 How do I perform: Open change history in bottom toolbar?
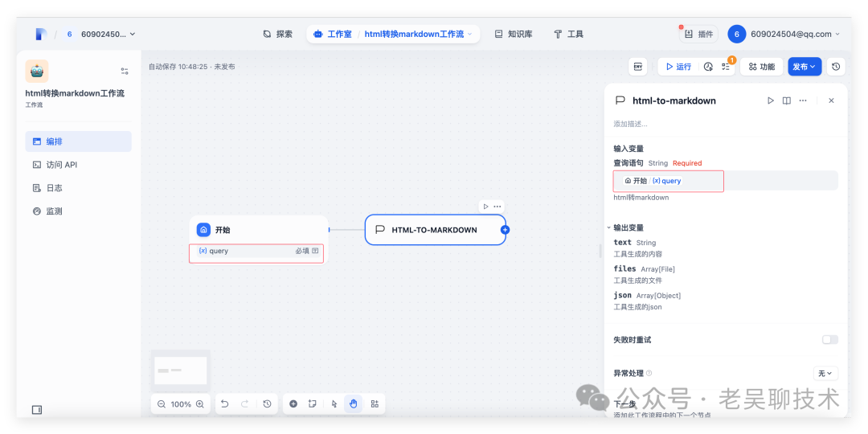coord(268,404)
